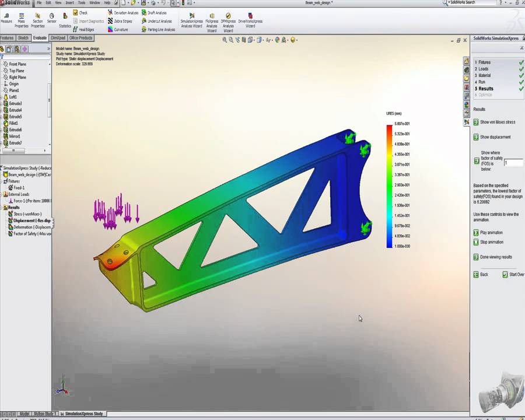525x420 pixels.
Task: Click Done viewing results
Action: click(x=492, y=257)
